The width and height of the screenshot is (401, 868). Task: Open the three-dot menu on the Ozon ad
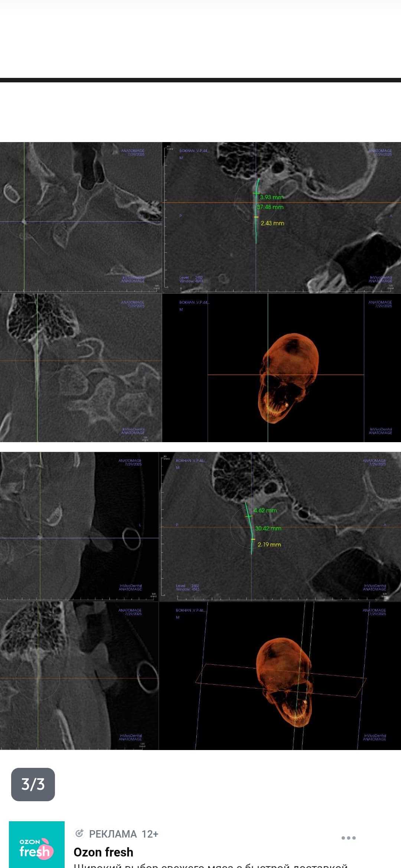(x=348, y=838)
